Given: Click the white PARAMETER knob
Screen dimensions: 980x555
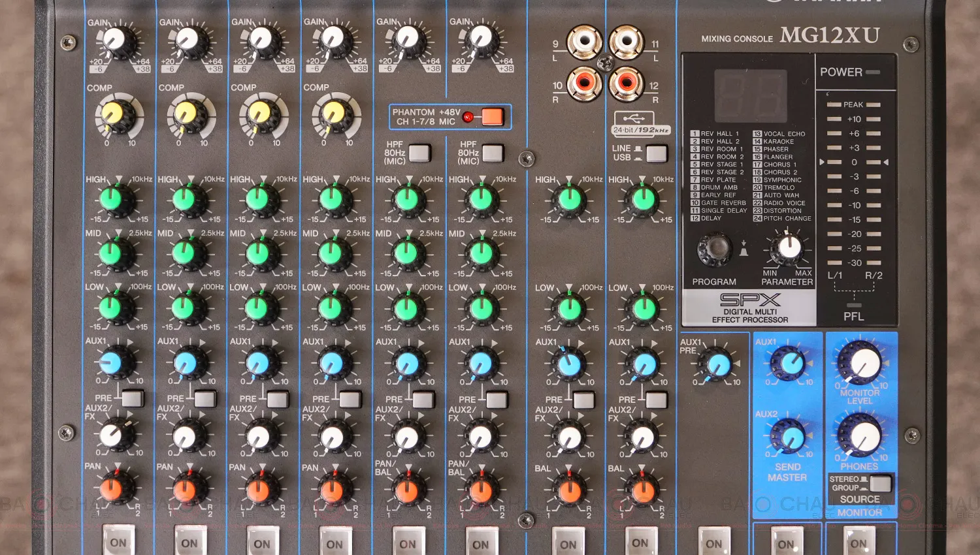Looking at the screenshot, I should [x=789, y=248].
